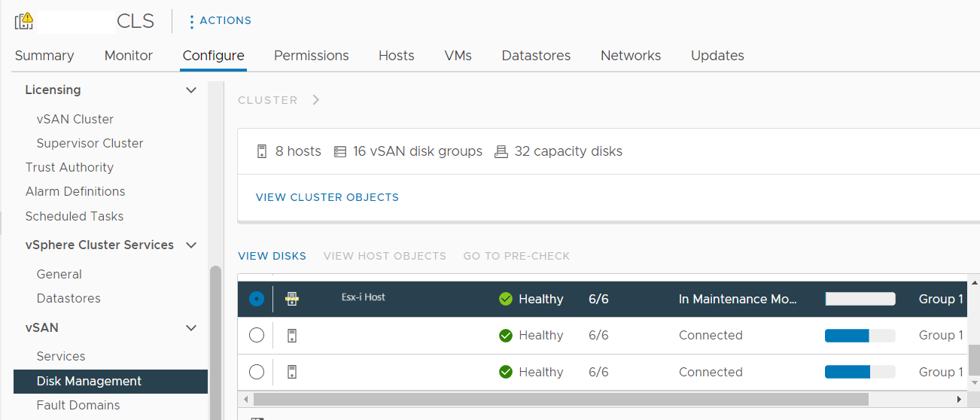Click the table vertical scrollbar down arrow
The height and width of the screenshot is (420, 980).
[973, 385]
